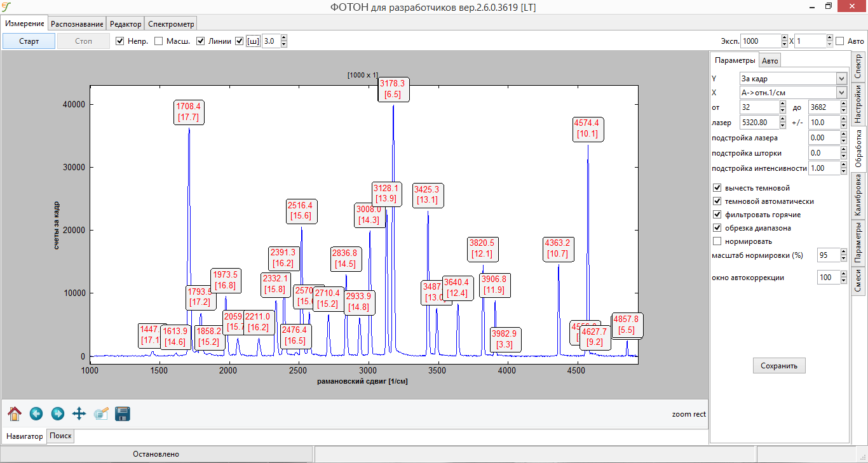
Task: Click the back arrow navigation icon
Action: tap(36, 414)
